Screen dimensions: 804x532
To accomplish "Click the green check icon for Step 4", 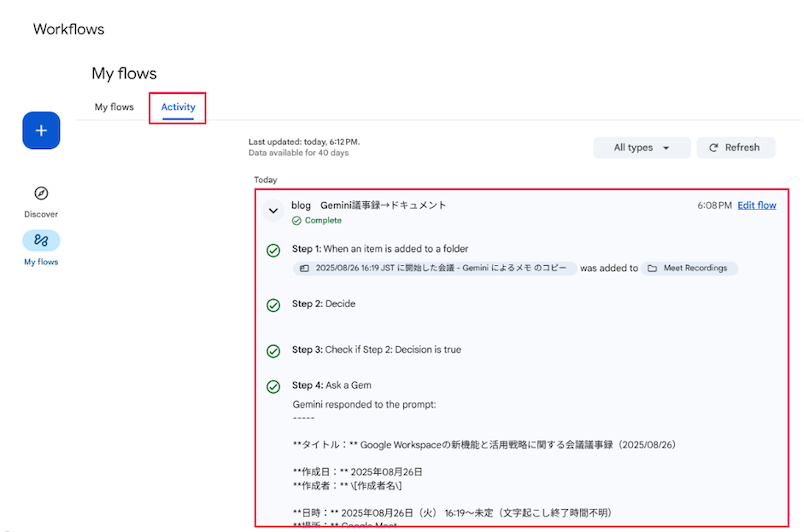I will click(x=273, y=386).
